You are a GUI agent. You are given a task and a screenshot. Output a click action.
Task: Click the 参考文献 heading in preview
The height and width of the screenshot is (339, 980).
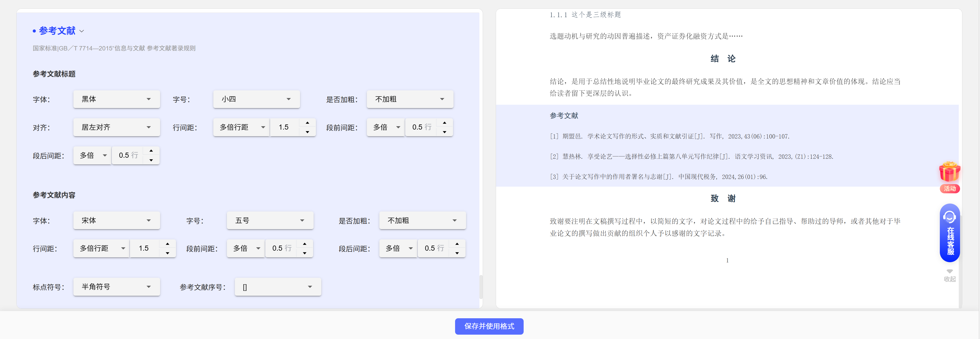(564, 115)
